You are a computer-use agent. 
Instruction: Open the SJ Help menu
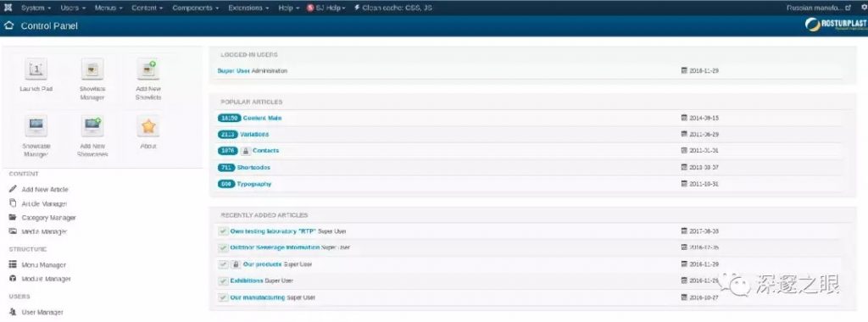(326, 8)
